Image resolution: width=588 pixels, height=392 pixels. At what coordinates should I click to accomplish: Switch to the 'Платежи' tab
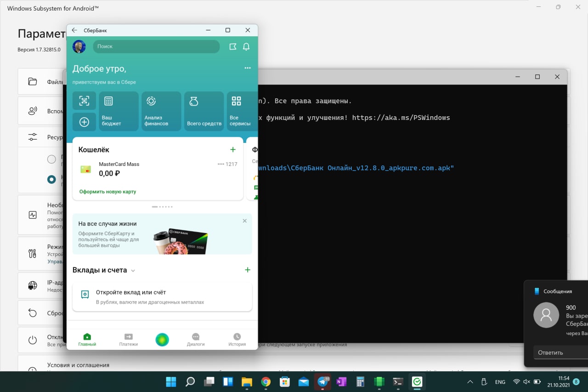point(129,340)
